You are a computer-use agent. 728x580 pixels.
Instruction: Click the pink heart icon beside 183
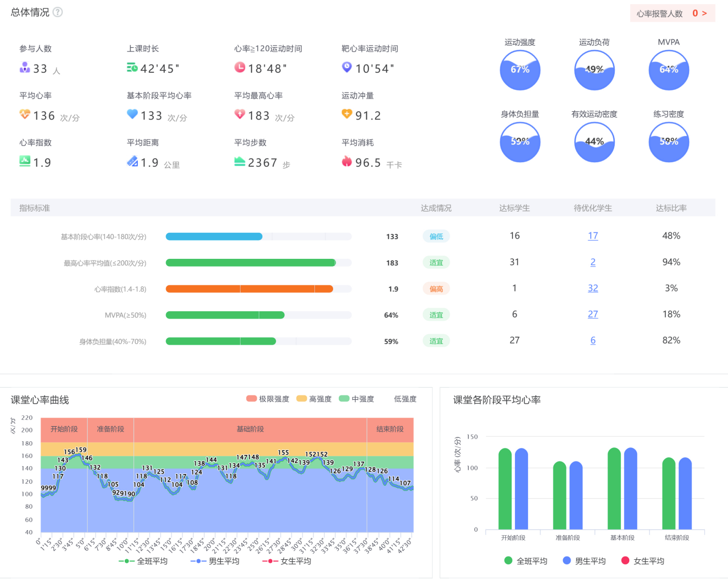pos(240,114)
